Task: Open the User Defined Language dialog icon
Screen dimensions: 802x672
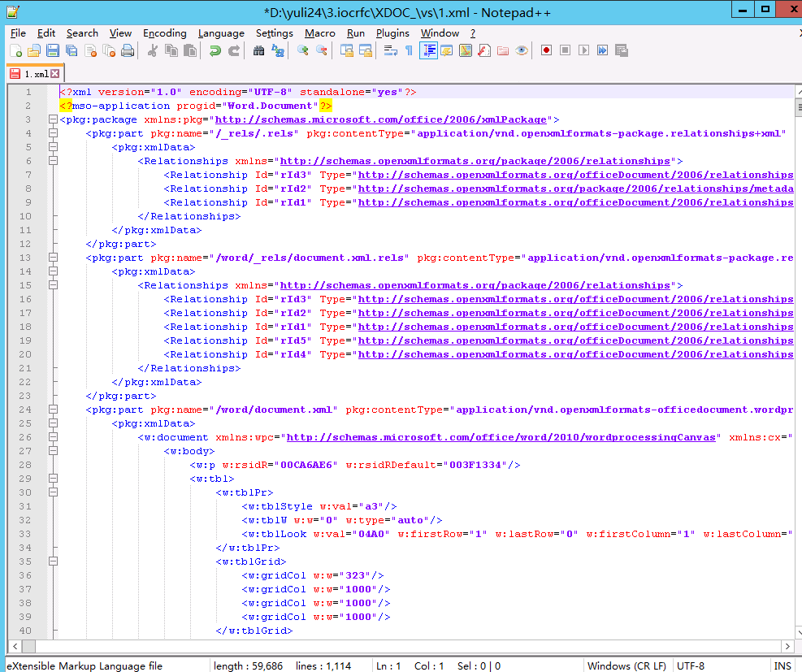Action: tap(447, 50)
